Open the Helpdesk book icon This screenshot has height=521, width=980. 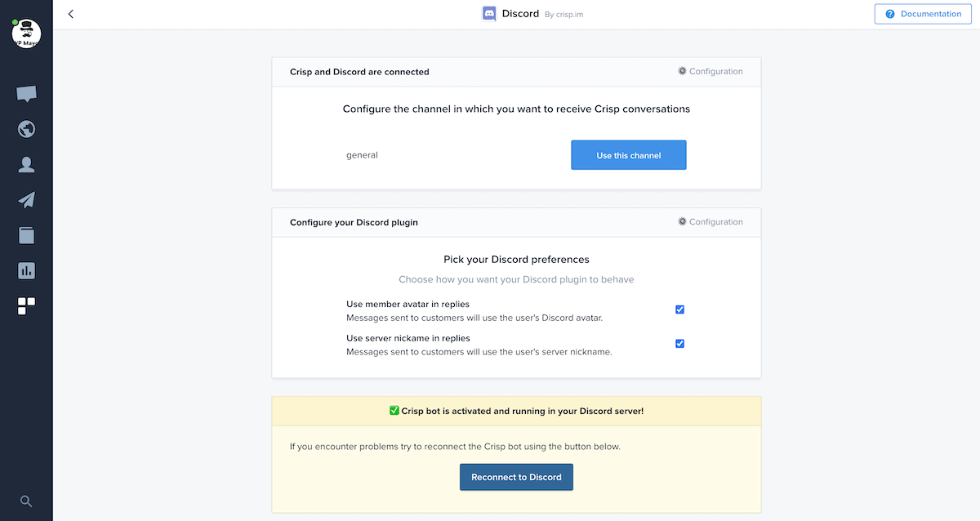pyautogui.click(x=26, y=235)
